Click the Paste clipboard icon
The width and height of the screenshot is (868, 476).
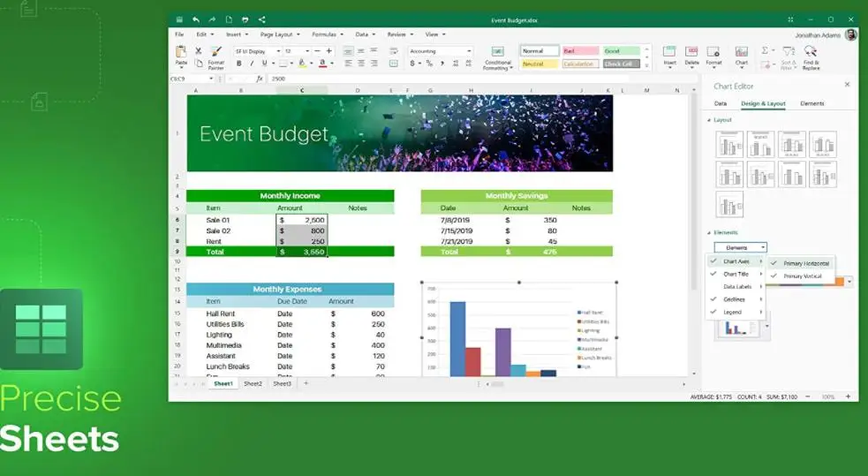181,53
